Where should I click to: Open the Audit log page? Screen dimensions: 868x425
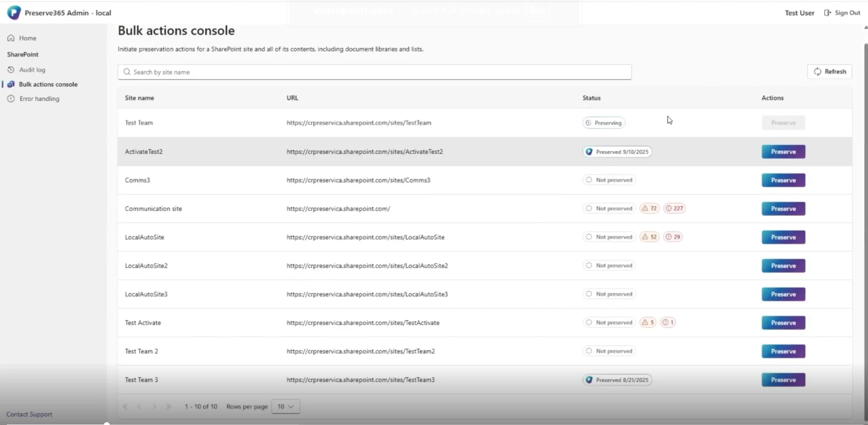(32, 70)
